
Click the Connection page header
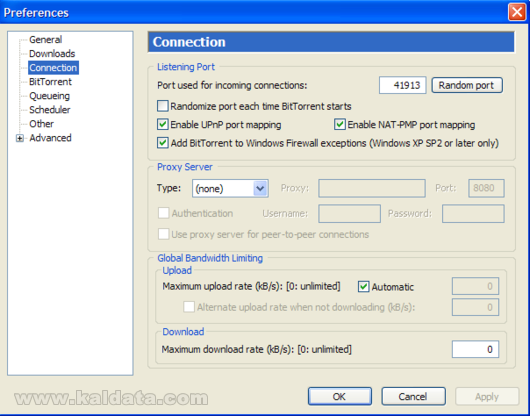click(x=331, y=42)
